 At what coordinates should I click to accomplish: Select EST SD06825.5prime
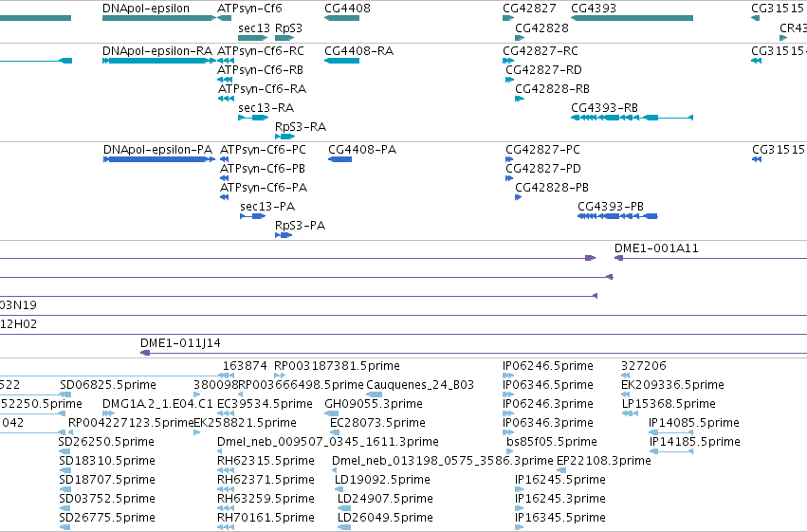(x=65, y=394)
